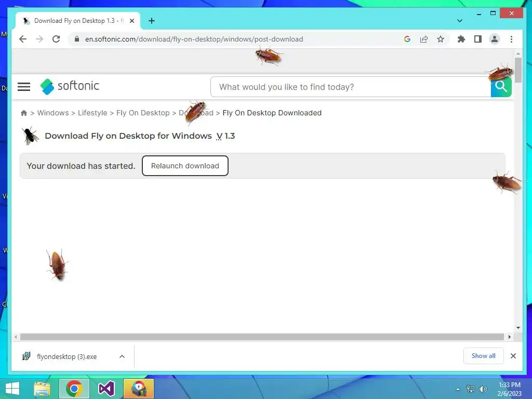Click vertical scrollbar up arrow
Image resolution: width=532 pixels, height=399 pixels.
point(518,54)
